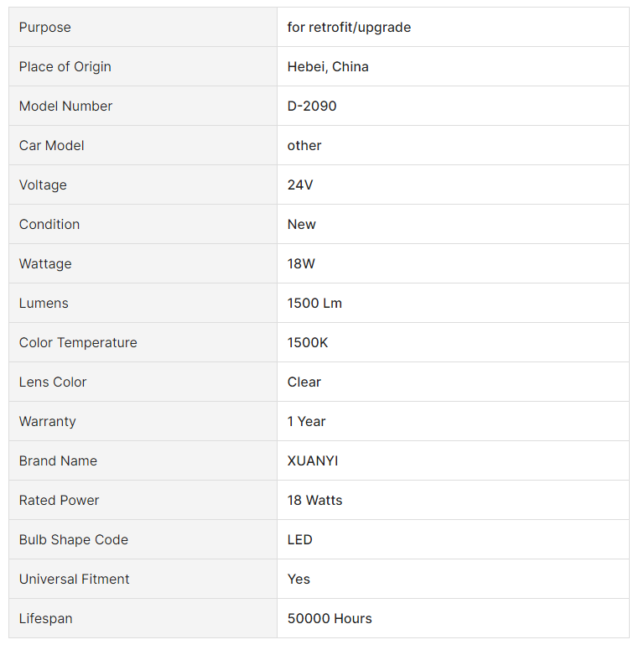The width and height of the screenshot is (644, 650).
Task: Click the '1 Year' warranty value
Action: coord(306,421)
